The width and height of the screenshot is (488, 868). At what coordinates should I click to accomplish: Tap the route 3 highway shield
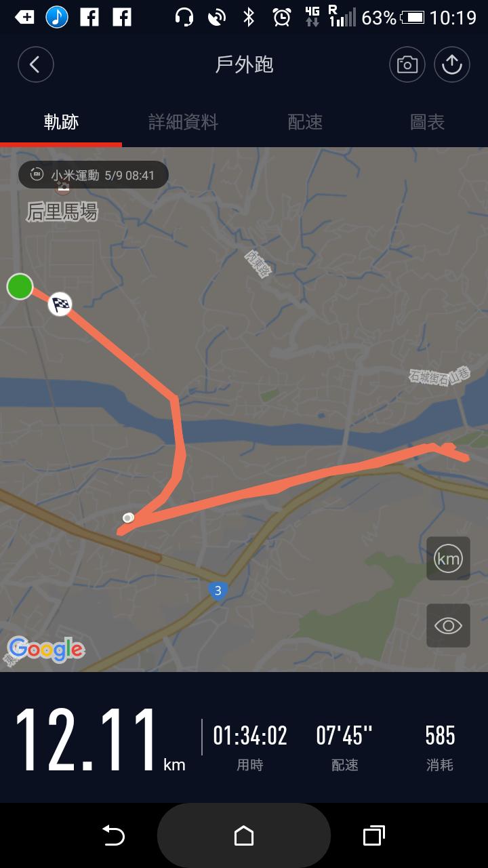(x=217, y=591)
